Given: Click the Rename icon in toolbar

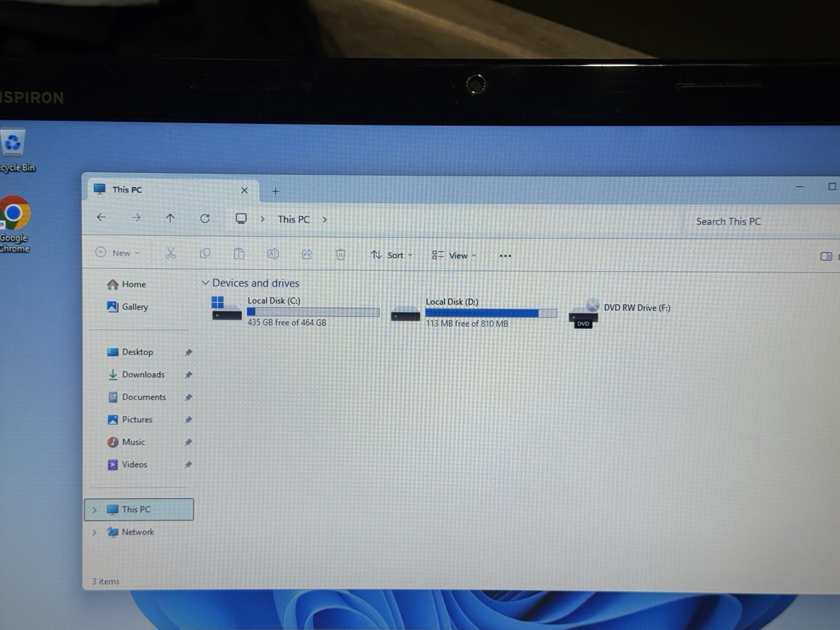Looking at the screenshot, I should pyautogui.click(x=273, y=254).
